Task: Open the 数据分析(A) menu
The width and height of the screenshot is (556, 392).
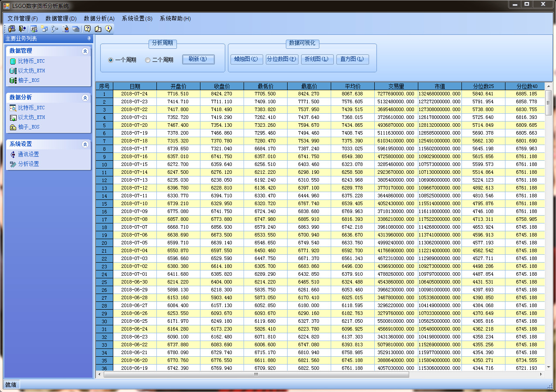Action: click(99, 18)
